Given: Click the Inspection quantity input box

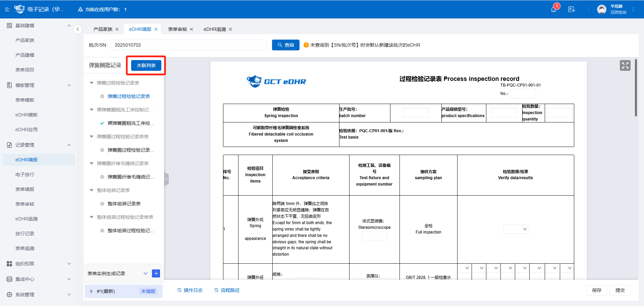Looking at the screenshot, I should [559, 113].
